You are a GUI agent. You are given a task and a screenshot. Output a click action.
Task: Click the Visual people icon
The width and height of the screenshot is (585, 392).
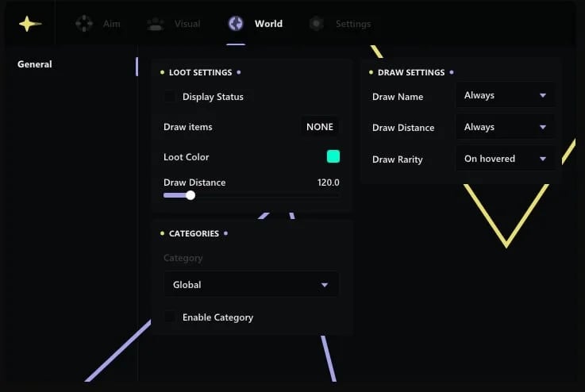156,24
